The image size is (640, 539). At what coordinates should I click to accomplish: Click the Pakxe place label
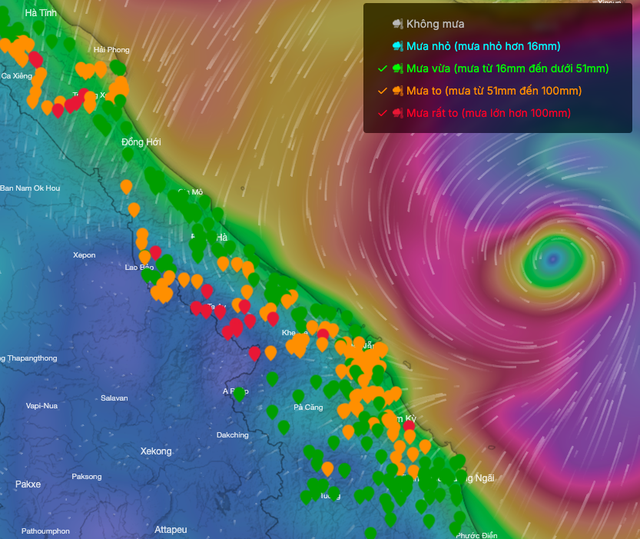pos(28,484)
